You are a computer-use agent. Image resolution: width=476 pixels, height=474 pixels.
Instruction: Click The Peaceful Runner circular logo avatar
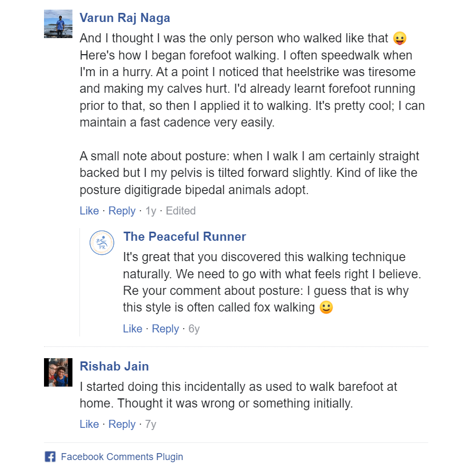tap(101, 242)
